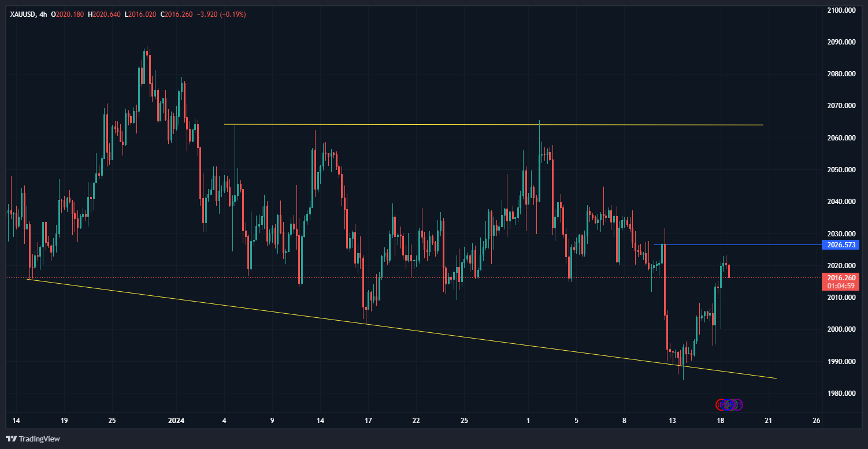Click the 21 date label on time axis
This screenshot has height=449, width=868.
click(768, 421)
